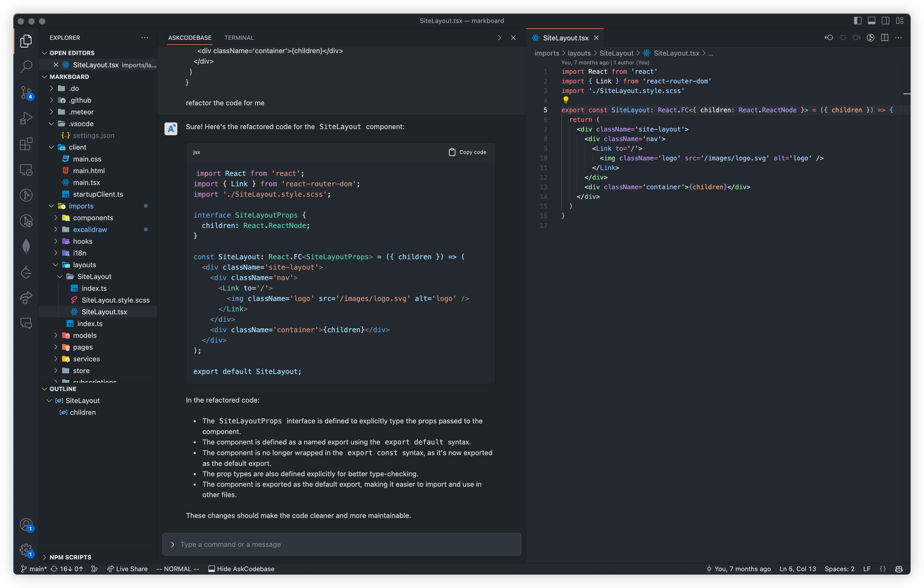Toggle the bottom panel layout icon
The image size is (924, 588).
871,21
